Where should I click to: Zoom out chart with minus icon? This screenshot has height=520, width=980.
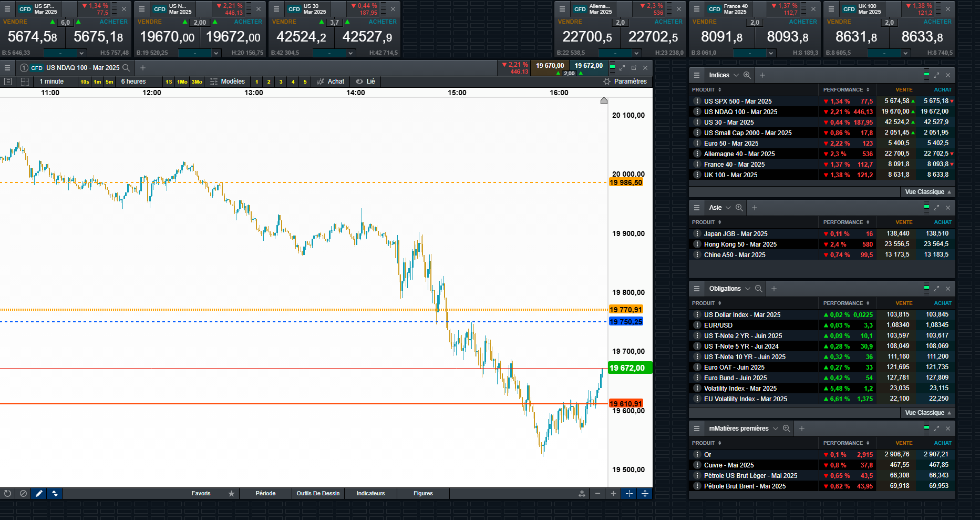[597, 493]
